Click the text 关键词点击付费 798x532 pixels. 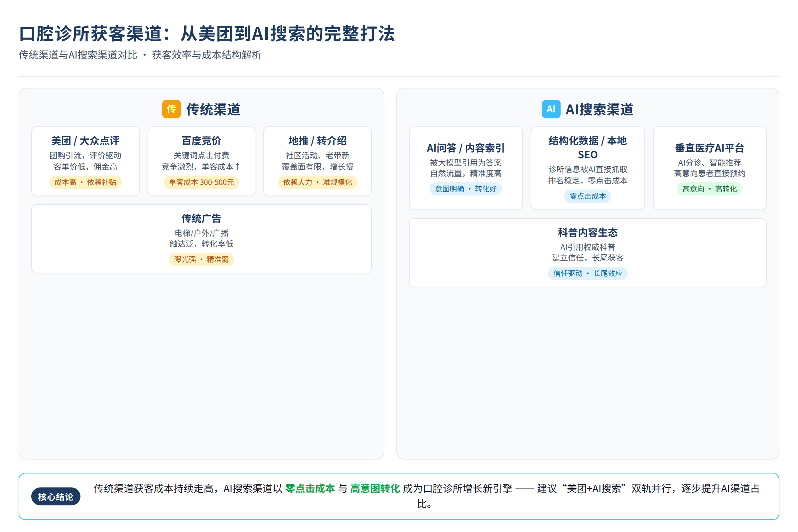coord(201,155)
